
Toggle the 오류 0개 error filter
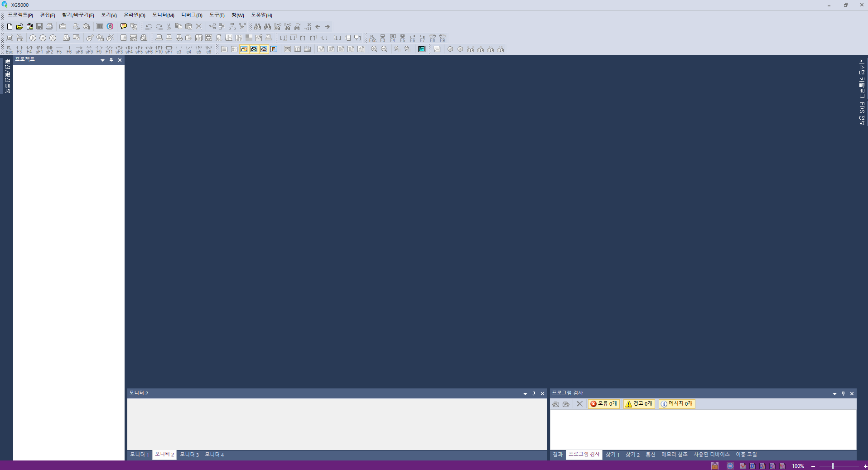604,404
